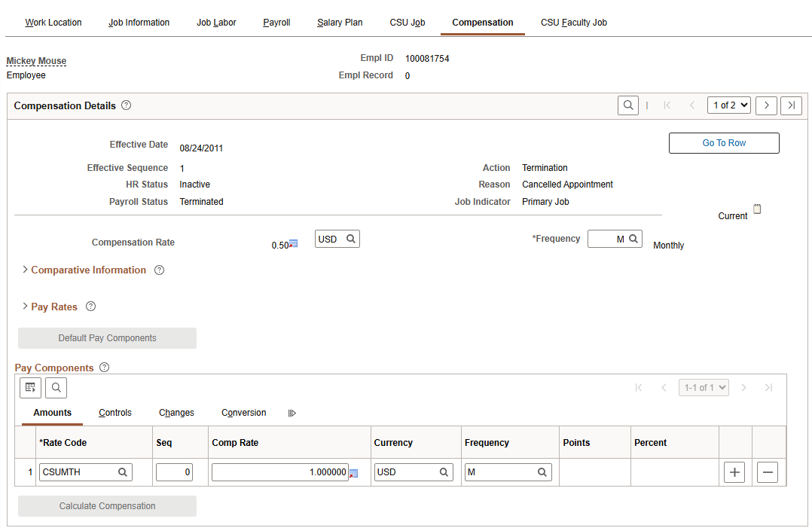
Task: Toggle the Current checkbox
Action: pyautogui.click(x=757, y=209)
